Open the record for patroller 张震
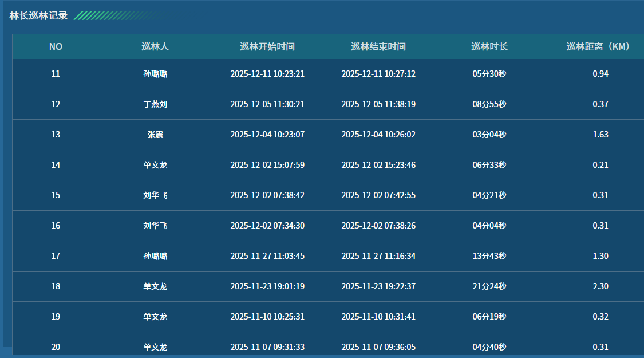Image resolution: width=644 pixels, height=358 pixels. 155,135
